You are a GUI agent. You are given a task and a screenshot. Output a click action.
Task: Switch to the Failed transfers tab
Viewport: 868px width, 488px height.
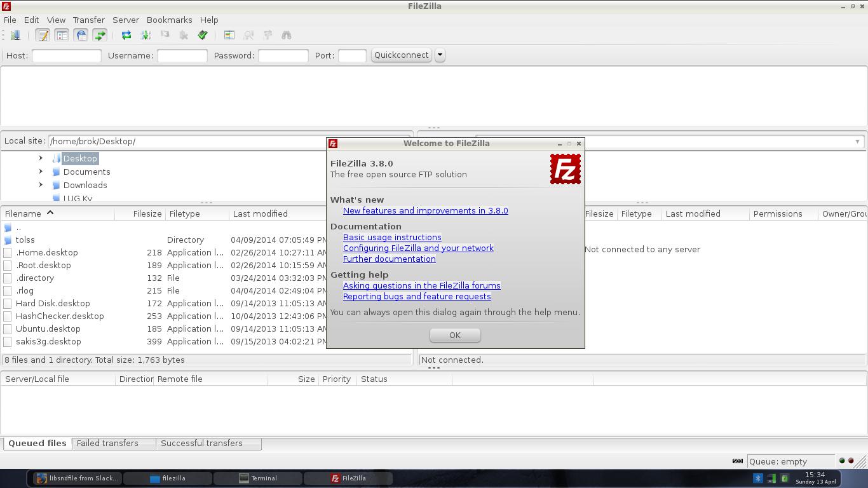click(107, 443)
